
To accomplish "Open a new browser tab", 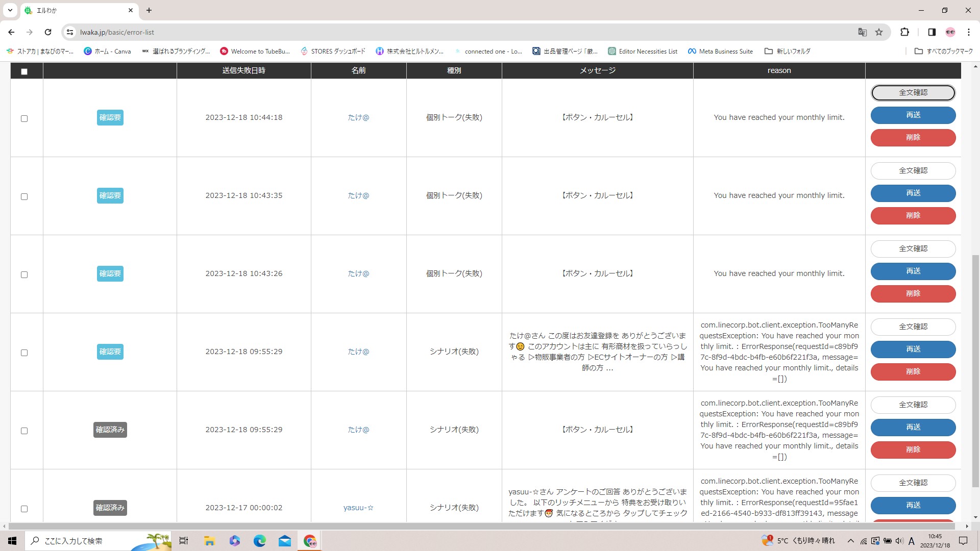I will coord(149,10).
